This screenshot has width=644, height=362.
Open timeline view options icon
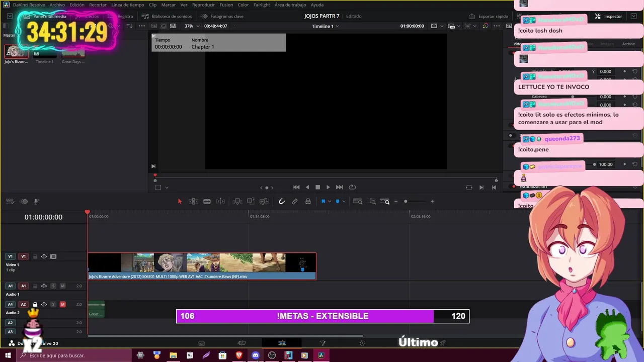tap(10, 202)
